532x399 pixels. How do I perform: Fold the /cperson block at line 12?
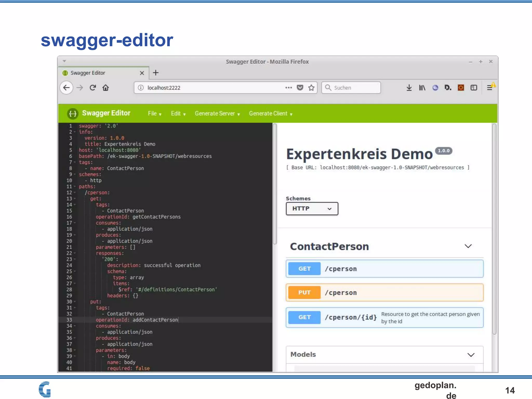[x=75, y=192]
